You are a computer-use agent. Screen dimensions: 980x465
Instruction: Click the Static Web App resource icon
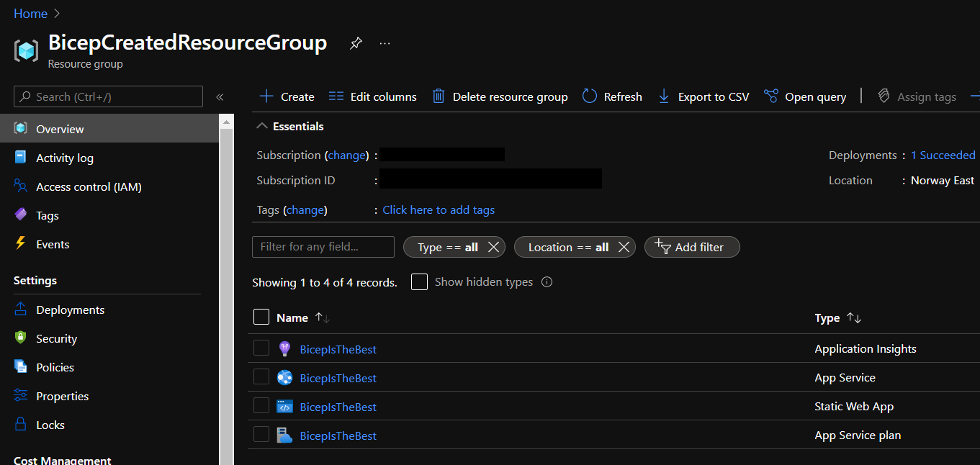pos(284,407)
